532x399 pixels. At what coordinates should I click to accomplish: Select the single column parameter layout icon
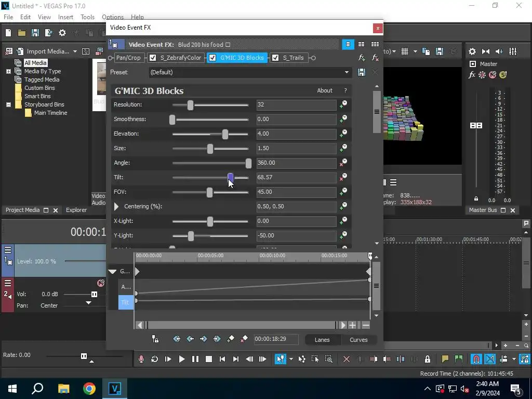[x=348, y=45]
